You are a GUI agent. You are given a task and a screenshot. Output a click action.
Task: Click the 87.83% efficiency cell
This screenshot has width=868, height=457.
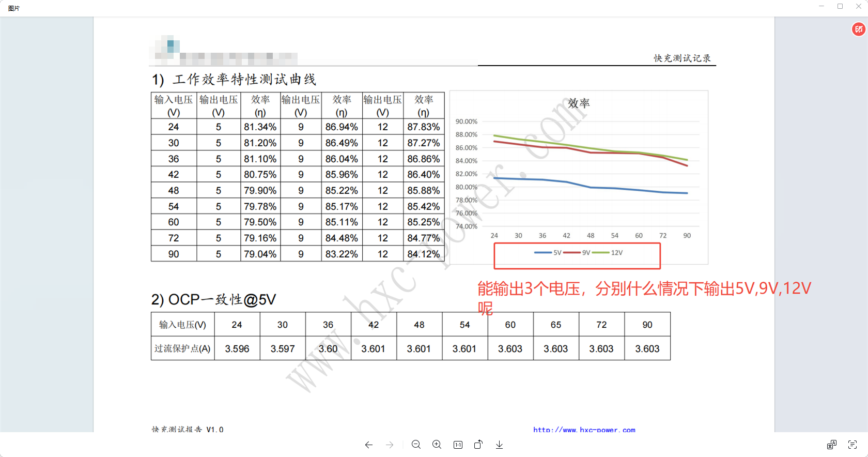click(424, 127)
